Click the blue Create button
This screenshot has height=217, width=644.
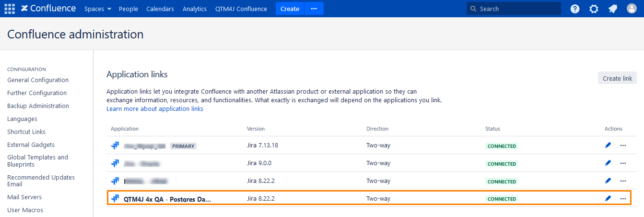pyautogui.click(x=290, y=9)
